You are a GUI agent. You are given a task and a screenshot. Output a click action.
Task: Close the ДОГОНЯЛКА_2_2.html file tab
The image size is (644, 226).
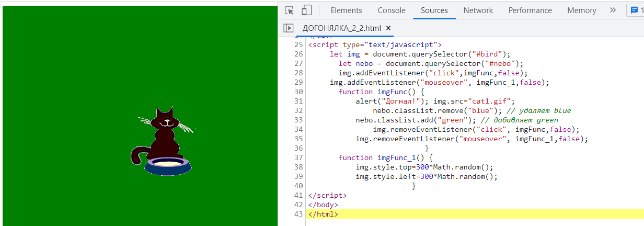pos(388,28)
